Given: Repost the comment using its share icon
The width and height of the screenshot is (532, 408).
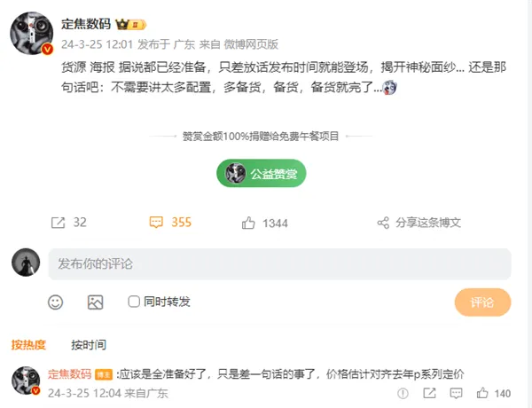Looking at the screenshot, I should click(429, 394).
